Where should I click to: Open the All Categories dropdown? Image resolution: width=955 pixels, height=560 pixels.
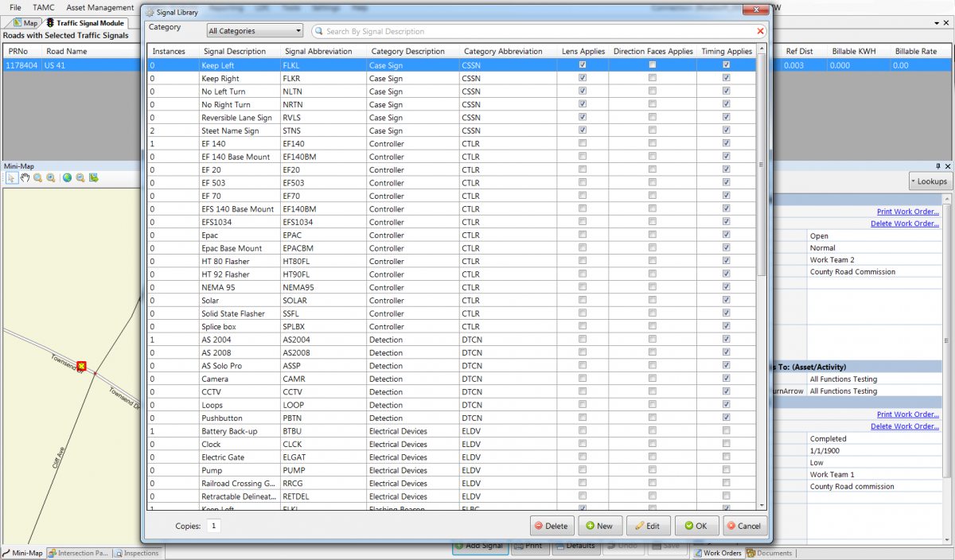coord(255,31)
